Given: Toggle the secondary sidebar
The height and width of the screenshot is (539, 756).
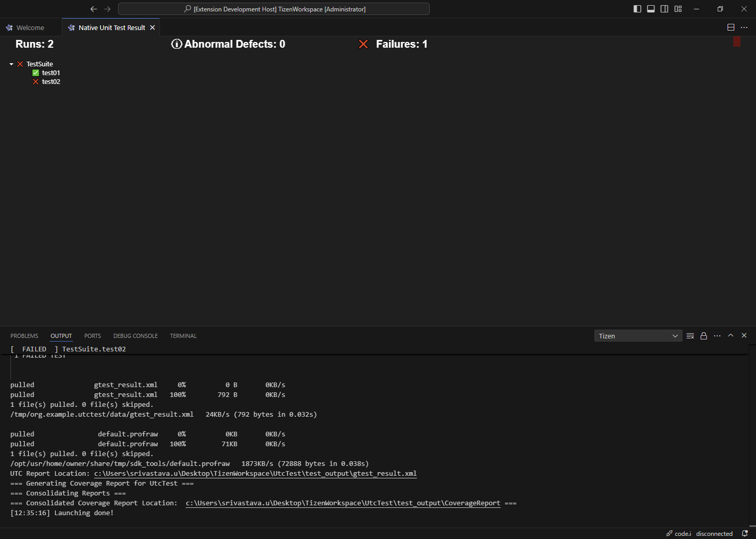Looking at the screenshot, I should (x=664, y=9).
